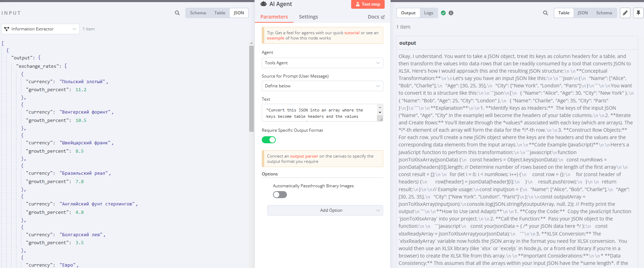Open the Information Extractor node dropdown

point(40,29)
